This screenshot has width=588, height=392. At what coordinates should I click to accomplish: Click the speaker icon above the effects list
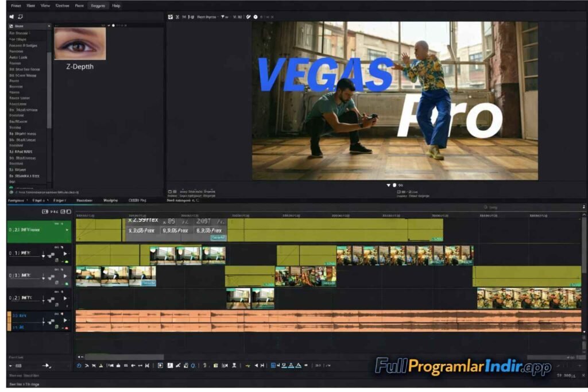pyautogui.click(x=11, y=17)
